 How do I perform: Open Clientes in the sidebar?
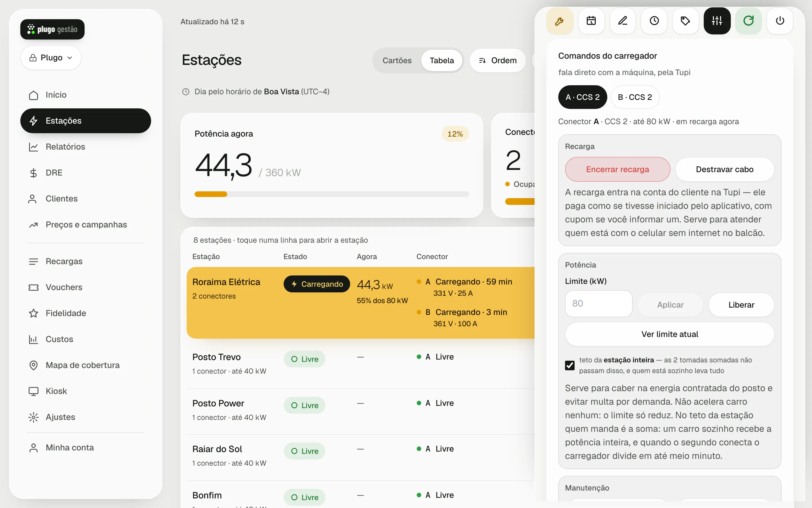[85, 199]
